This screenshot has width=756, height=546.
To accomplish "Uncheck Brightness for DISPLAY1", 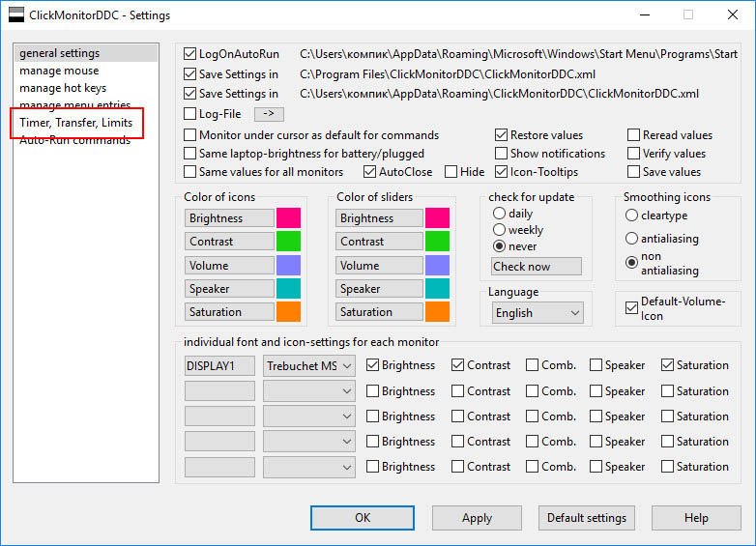I will (x=372, y=364).
